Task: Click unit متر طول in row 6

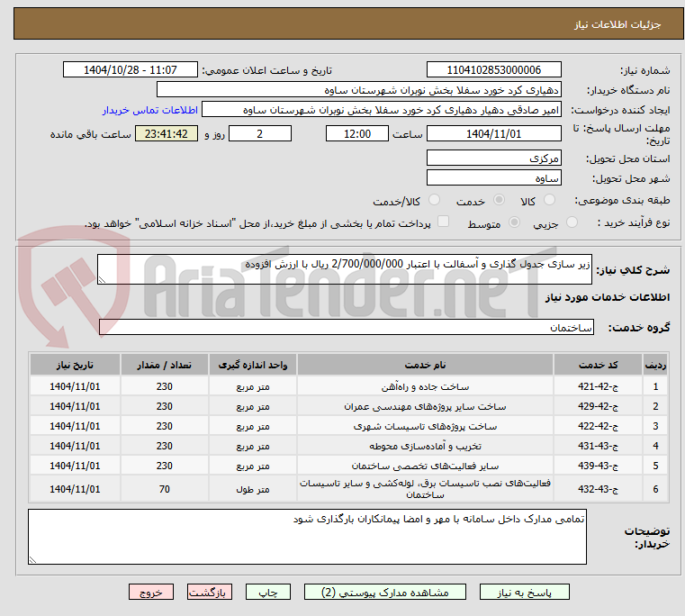Action: (x=253, y=489)
